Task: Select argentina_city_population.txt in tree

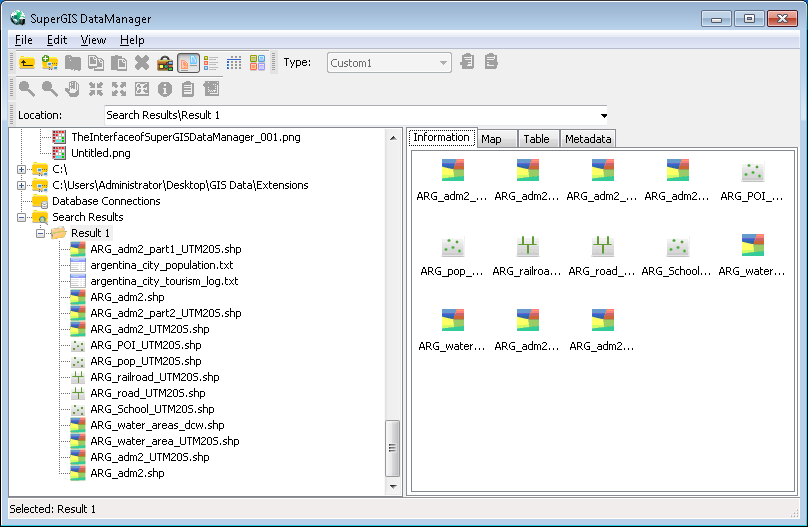Action: tap(162, 265)
